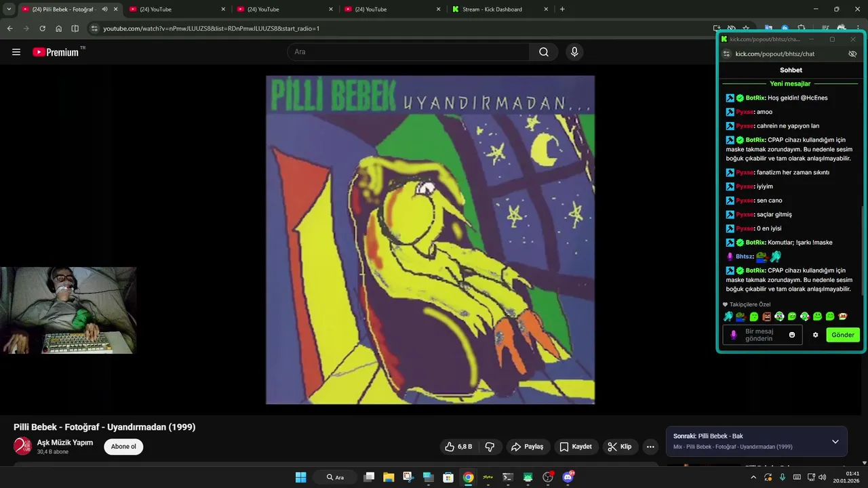Go back in the browser
Image resolution: width=868 pixels, height=488 pixels.
(x=9, y=28)
